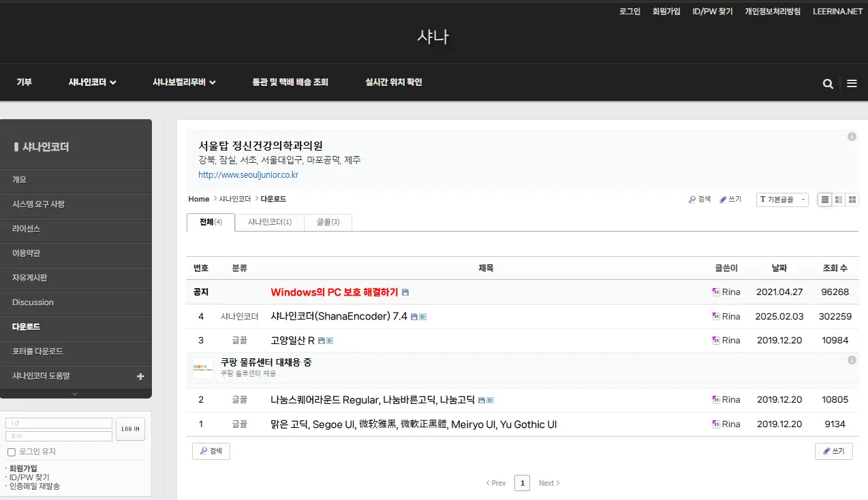Click the file icon beside 나눔스퀘어라운드 Regular post
The width and height of the screenshot is (868, 500).
pyautogui.click(x=482, y=401)
